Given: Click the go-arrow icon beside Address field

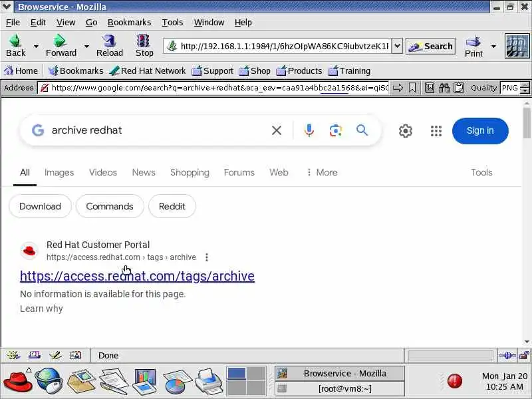Looking at the screenshot, I should click(x=398, y=88).
